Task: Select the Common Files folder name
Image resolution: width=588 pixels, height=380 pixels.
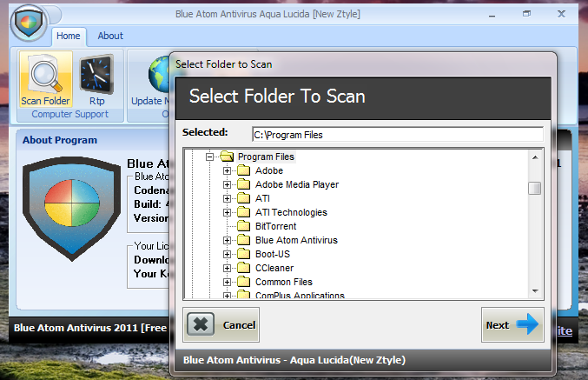Action: pyautogui.click(x=284, y=282)
